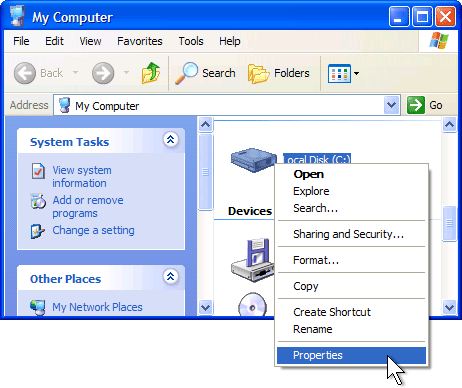
Task: Choose Sharing and Security... option
Action: (x=351, y=234)
